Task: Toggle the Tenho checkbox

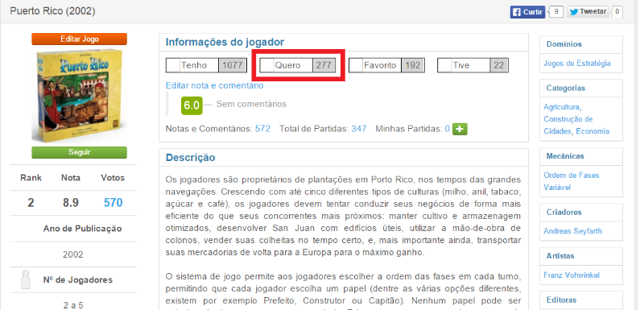Action: click(173, 65)
